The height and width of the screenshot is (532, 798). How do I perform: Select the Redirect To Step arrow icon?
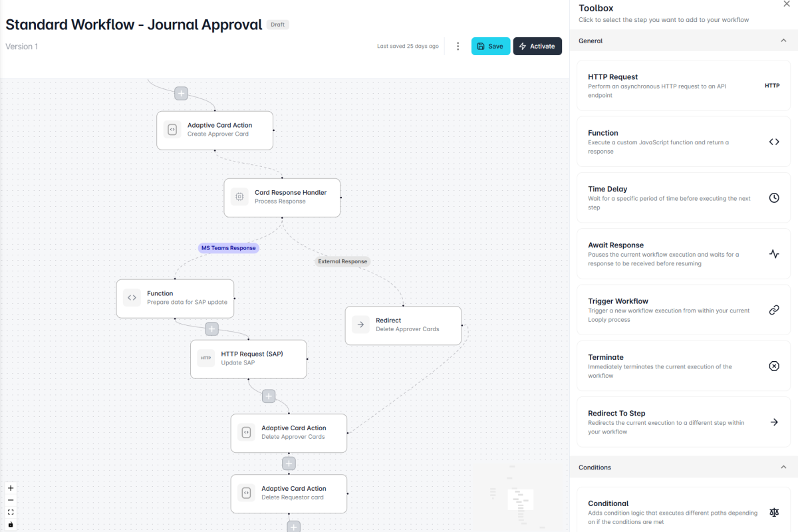pyautogui.click(x=773, y=422)
